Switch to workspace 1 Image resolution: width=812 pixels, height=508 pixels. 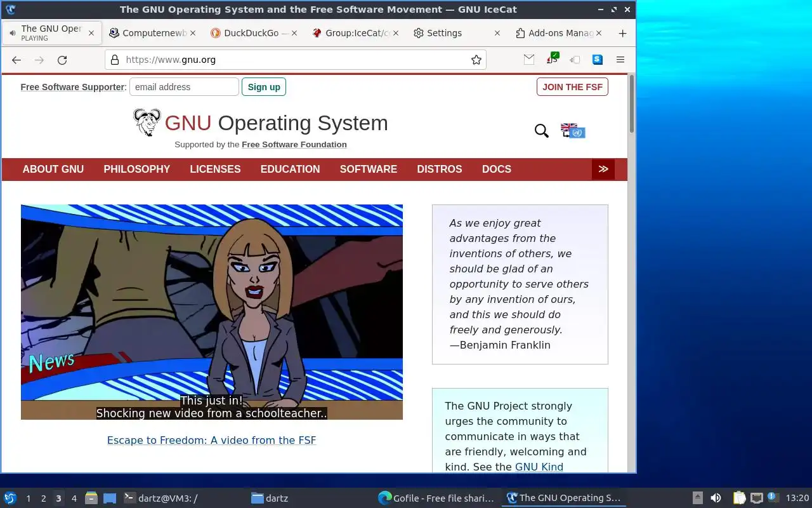point(28,498)
